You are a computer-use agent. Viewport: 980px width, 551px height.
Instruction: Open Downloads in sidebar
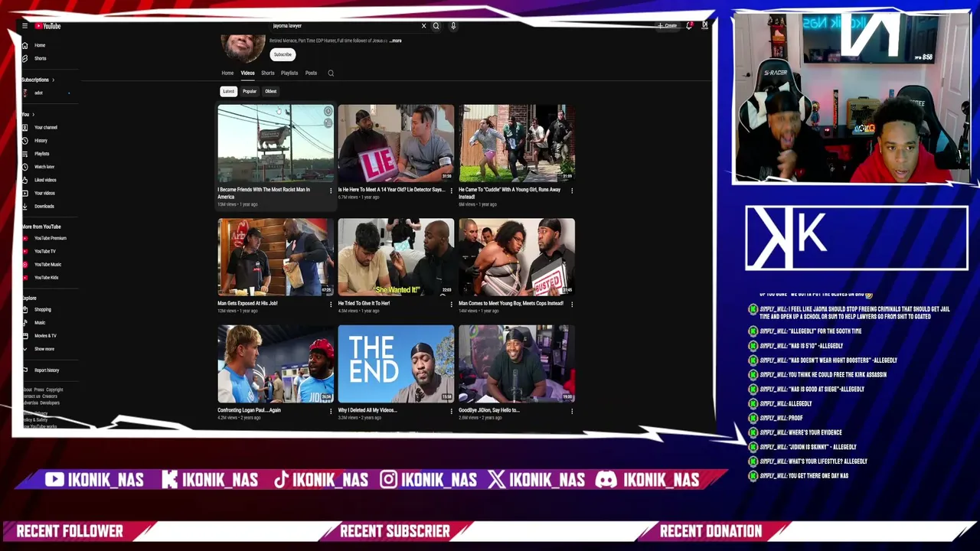pos(44,206)
